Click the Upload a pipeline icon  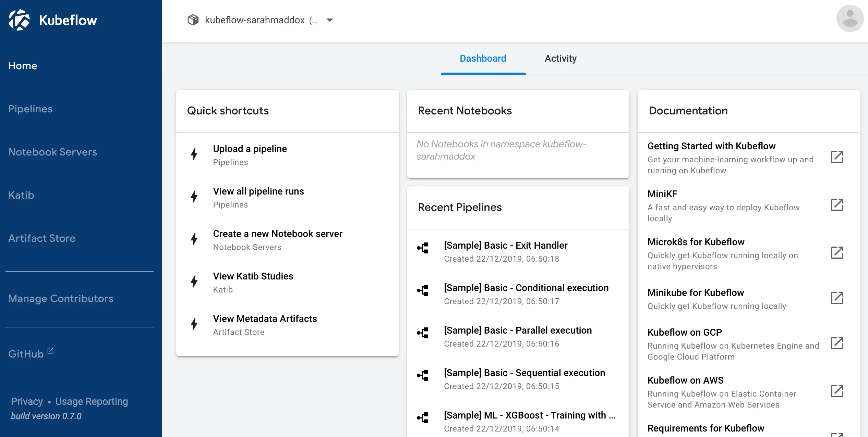(x=194, y=154)
